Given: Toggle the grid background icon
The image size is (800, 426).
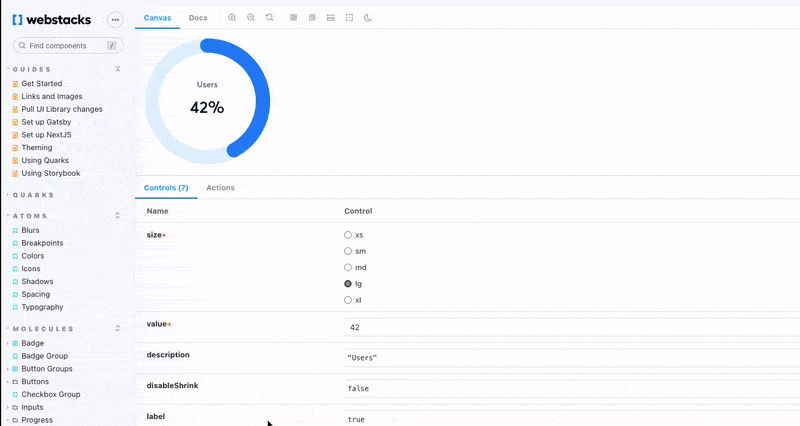Looking at the screenshot, I should [293, 18].
